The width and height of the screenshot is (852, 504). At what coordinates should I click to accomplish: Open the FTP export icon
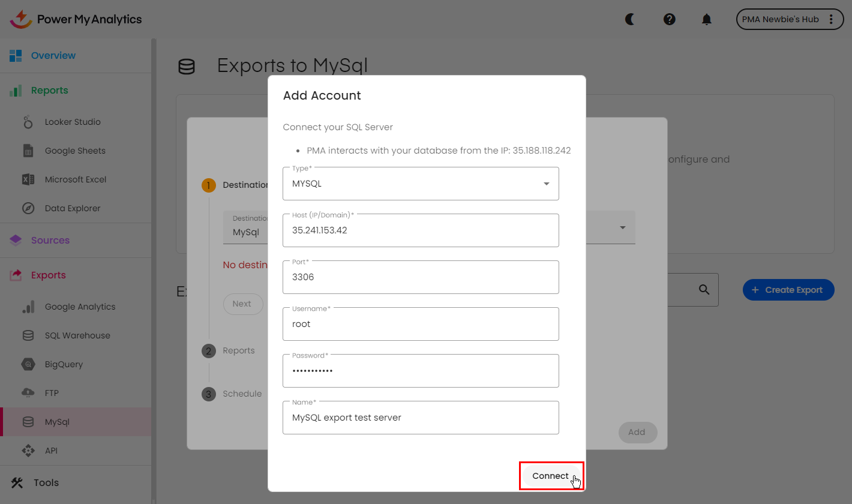28,392
